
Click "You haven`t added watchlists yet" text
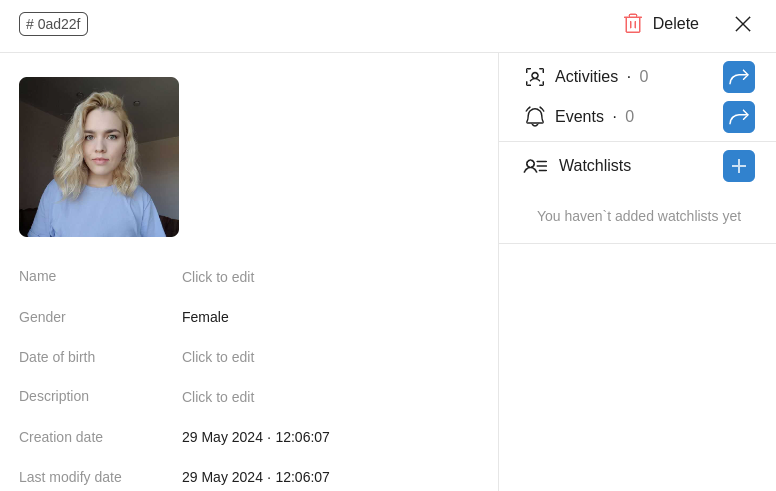[x=639, y=216]
